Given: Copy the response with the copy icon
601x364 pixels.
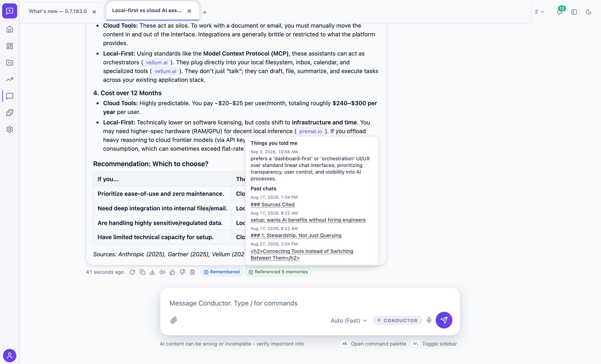Looking at the screenshot, I should click(142, 272).
